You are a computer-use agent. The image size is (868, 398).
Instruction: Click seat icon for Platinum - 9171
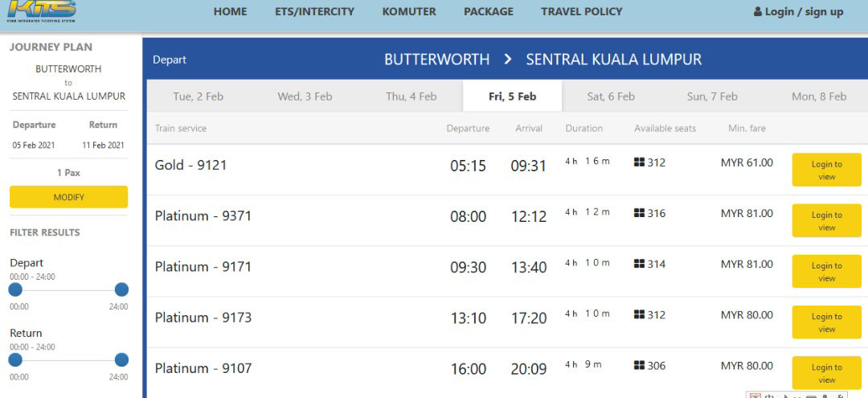pyautogui.click(x=640, y=264)
